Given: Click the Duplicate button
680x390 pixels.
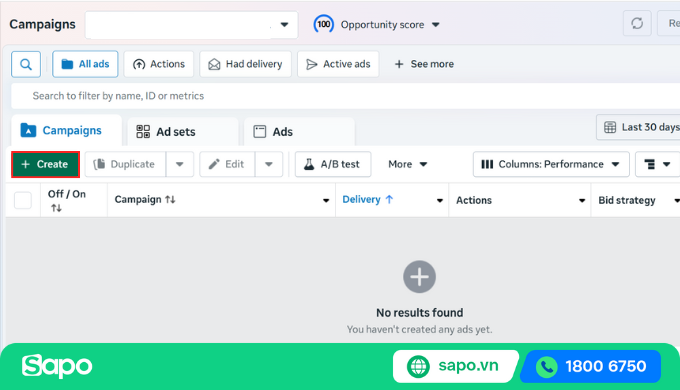Looking at the screenshot, I should (125, 164).
